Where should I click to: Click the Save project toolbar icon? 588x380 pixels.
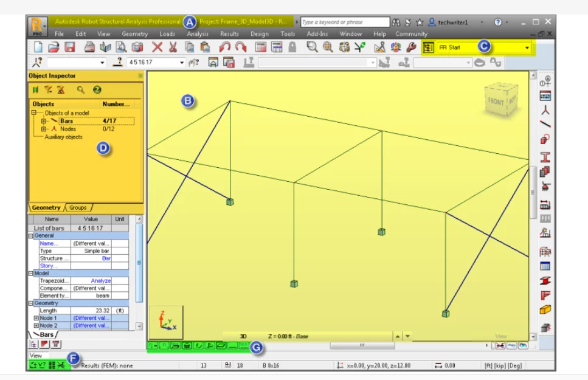point(69,47)
